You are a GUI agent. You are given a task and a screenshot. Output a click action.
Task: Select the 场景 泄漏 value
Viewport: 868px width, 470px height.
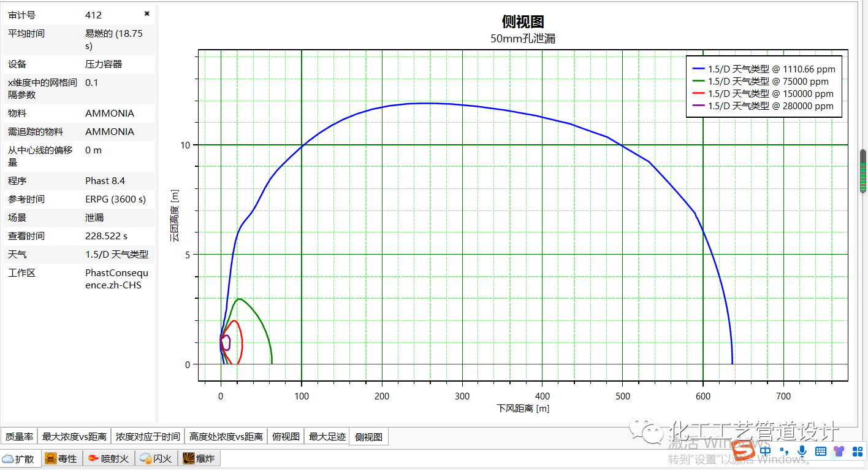[x=94, y=218]
